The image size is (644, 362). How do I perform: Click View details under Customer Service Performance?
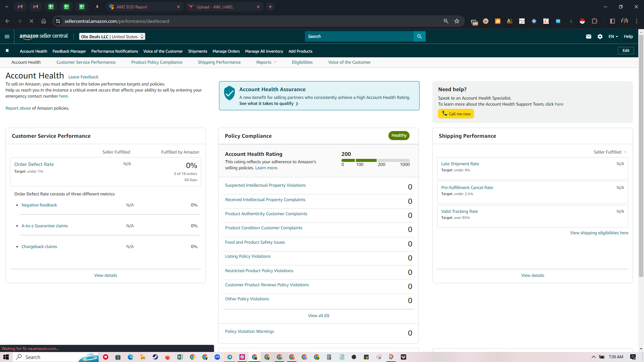coord(106,276)
